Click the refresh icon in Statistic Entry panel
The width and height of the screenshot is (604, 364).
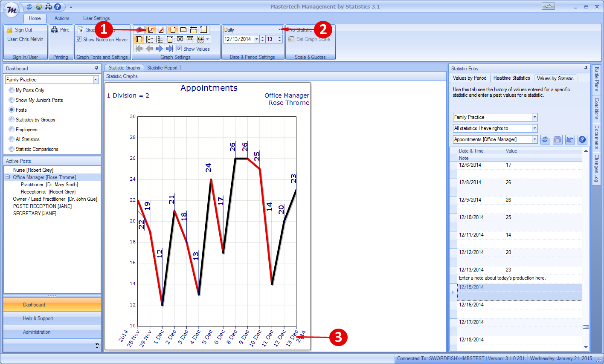(545, 139)
